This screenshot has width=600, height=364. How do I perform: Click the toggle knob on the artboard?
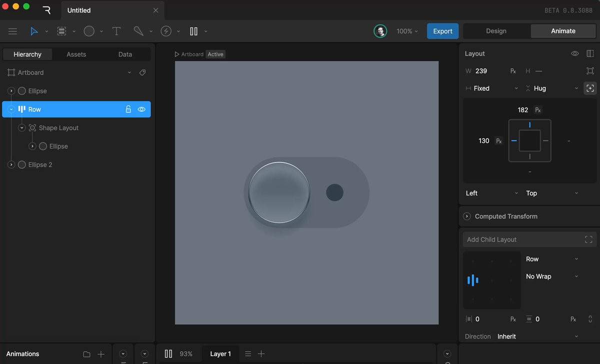279,192
